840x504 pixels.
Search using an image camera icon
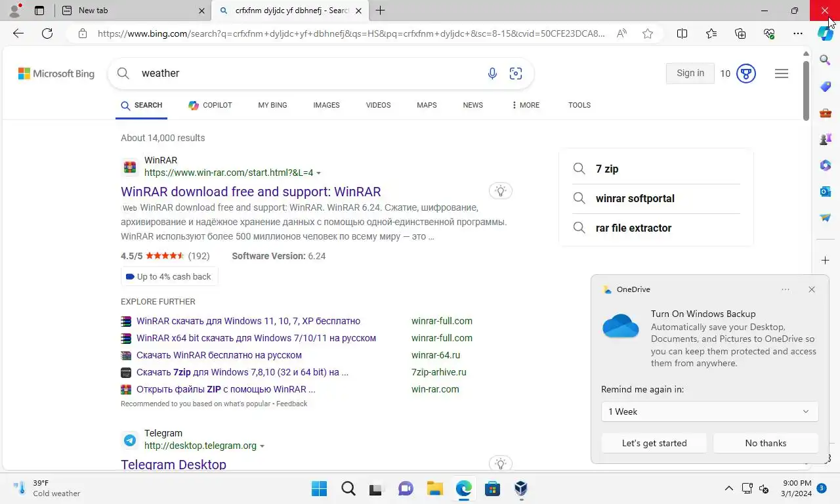coord(516,73)
